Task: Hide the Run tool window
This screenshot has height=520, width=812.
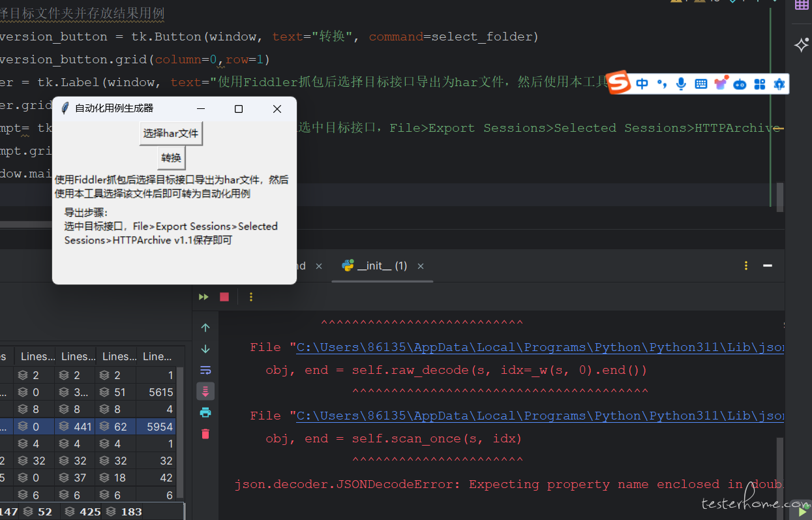Action: point(768,266)
